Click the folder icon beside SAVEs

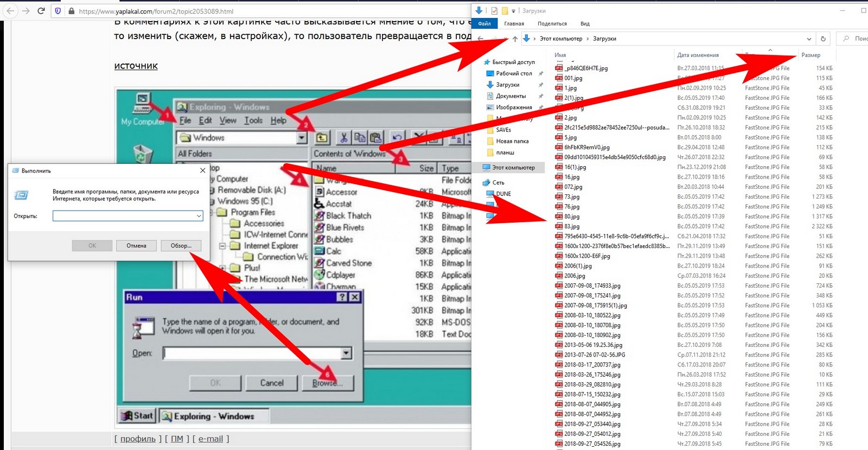[x=490, y=130]
